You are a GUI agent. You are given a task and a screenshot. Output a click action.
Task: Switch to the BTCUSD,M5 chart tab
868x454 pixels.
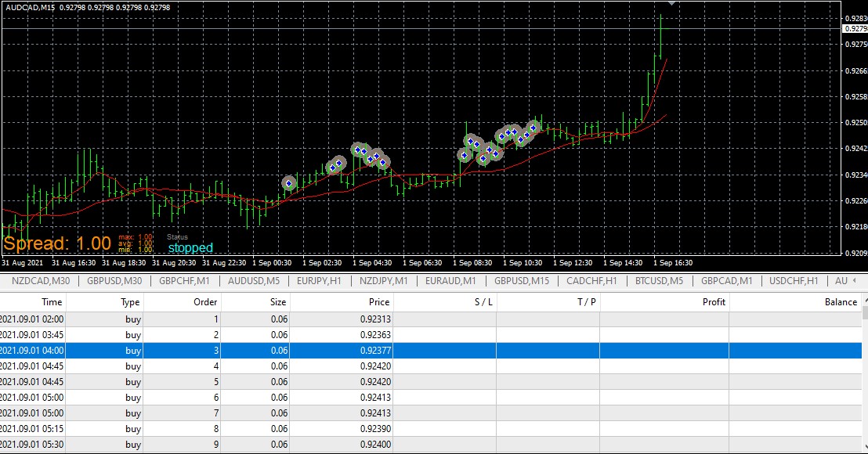coord(659,281)
